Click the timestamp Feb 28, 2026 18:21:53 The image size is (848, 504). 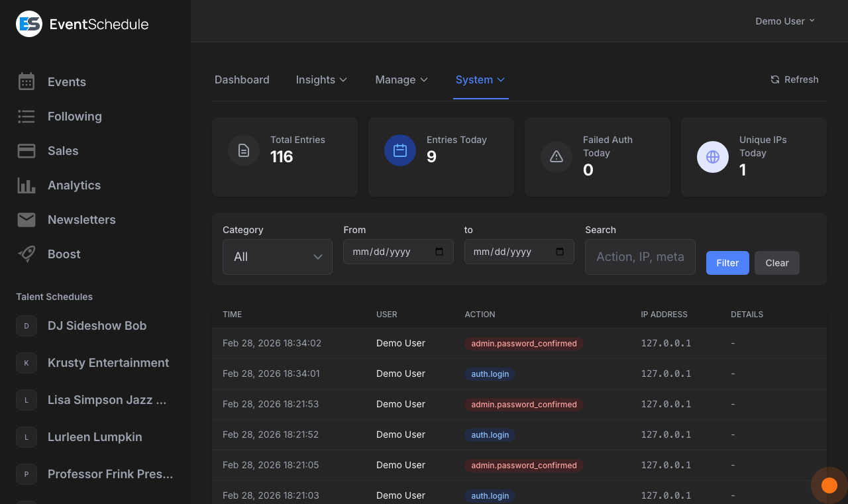[271, 404]
